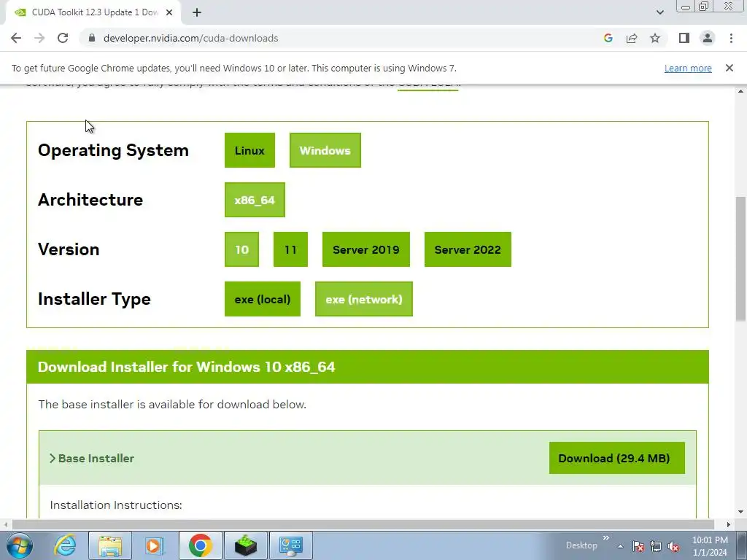Open the Chrome side panel
This screenshot has width=747, height=560.
(x=684, y=38)
